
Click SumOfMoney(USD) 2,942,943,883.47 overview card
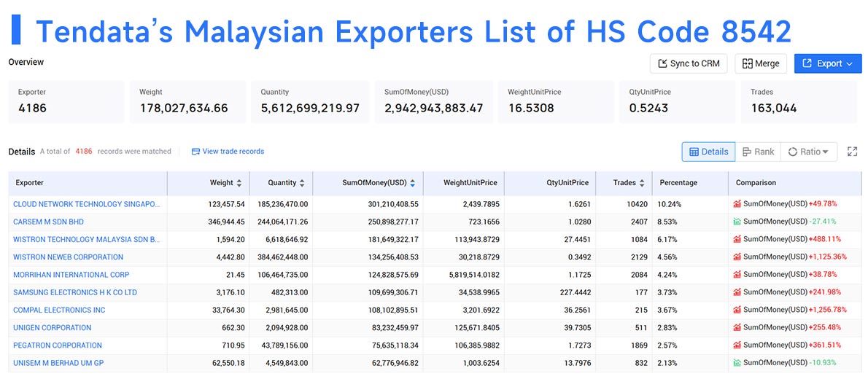click(434, 102)
